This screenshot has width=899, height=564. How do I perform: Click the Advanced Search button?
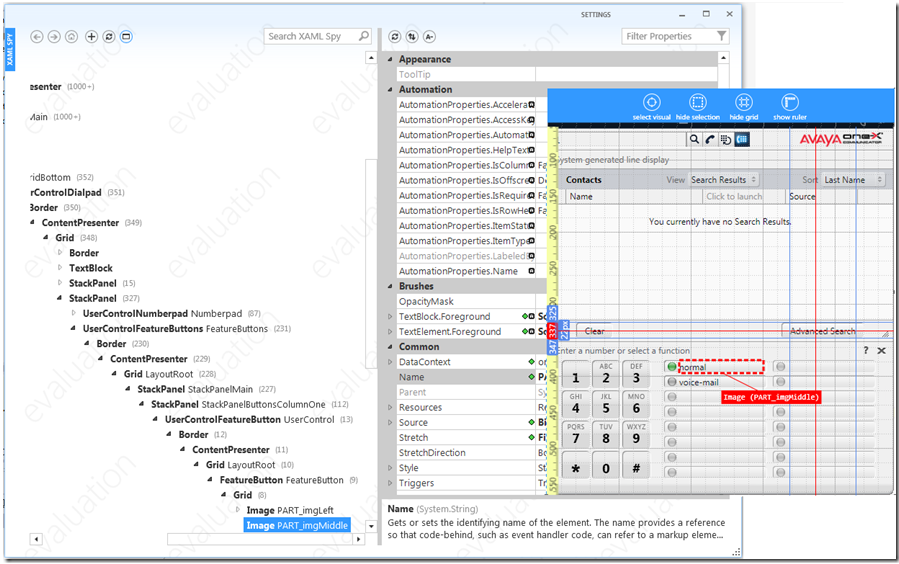coord(823,331)
